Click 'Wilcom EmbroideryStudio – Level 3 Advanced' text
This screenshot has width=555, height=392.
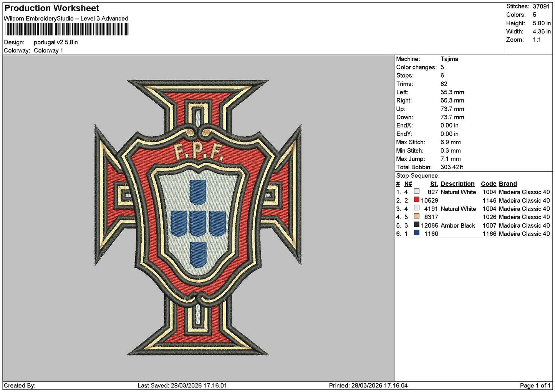tap(66, 18)
